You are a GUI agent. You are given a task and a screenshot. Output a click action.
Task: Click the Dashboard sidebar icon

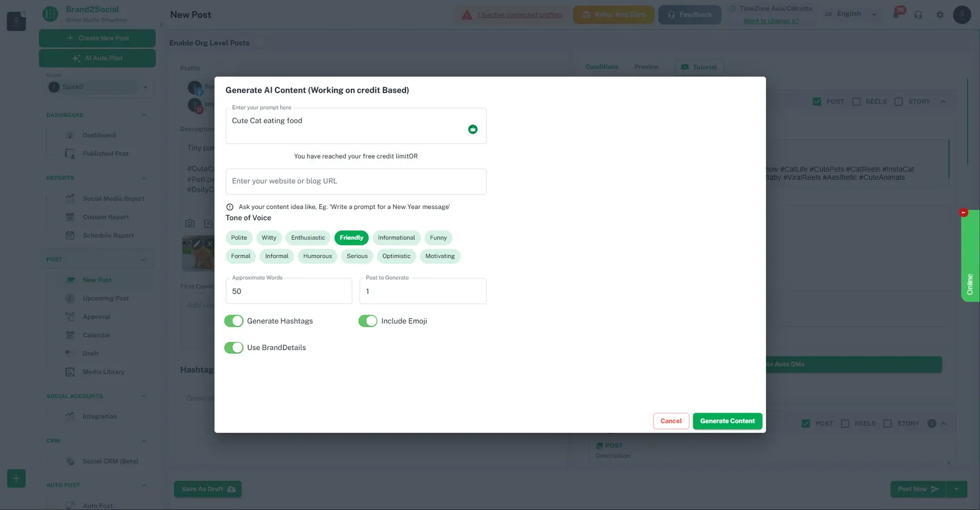click(70, 135)
